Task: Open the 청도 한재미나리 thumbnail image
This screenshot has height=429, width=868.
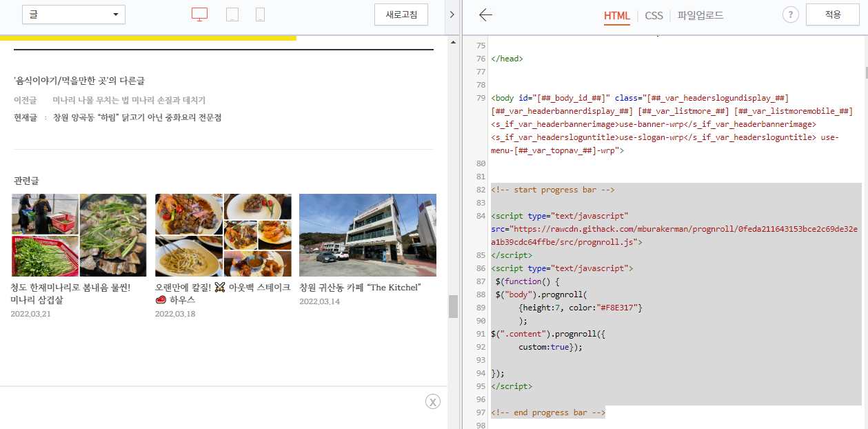Action: point(79,235)
